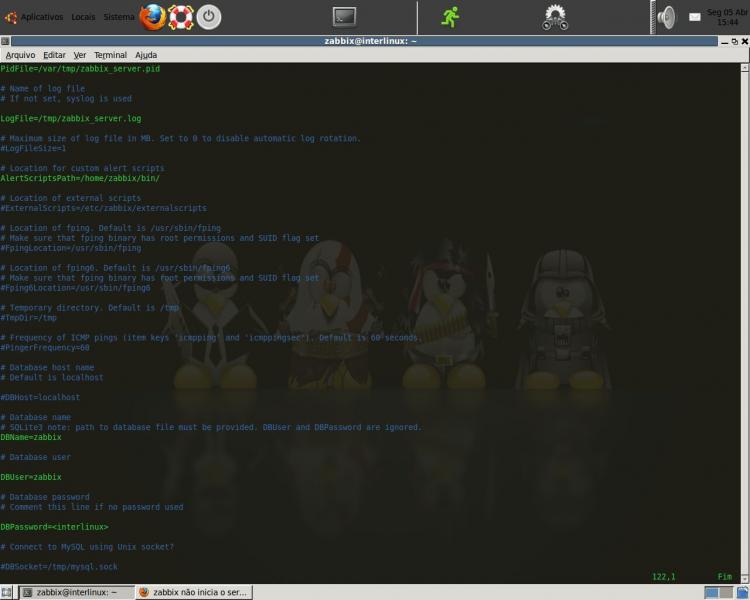Open the terminal window menu icon in titlebar
The height and width of the screenshot is (600, 750).
pos(5,41)
